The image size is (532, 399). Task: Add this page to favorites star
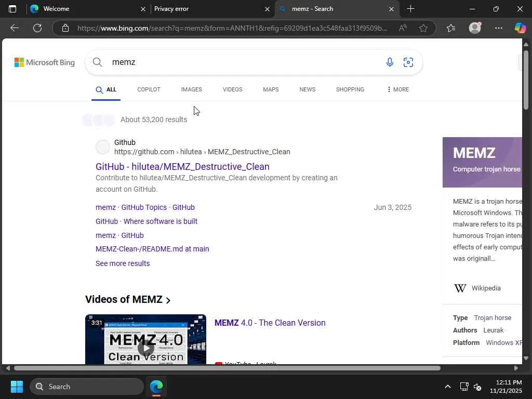pyautogui.click(x=423, y=28)
